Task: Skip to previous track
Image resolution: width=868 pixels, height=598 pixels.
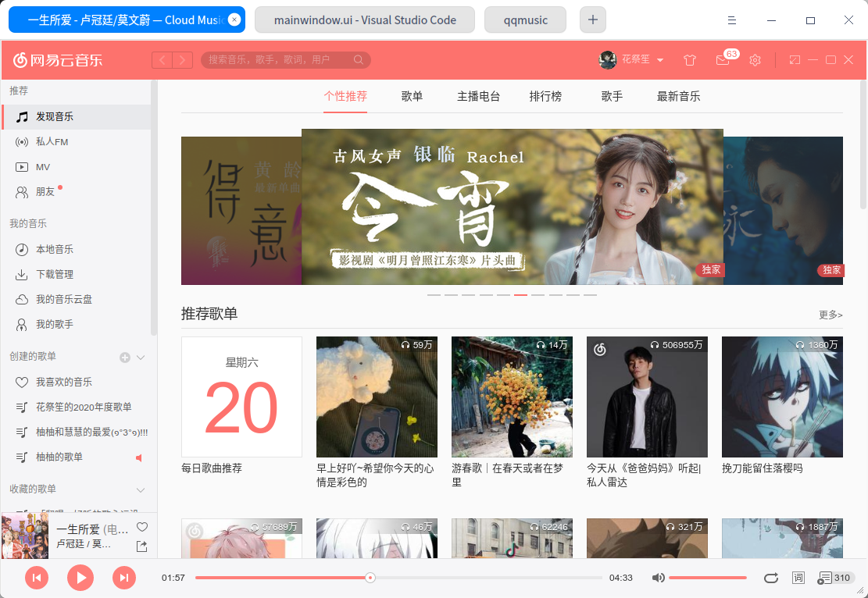Action: (37, 578)
